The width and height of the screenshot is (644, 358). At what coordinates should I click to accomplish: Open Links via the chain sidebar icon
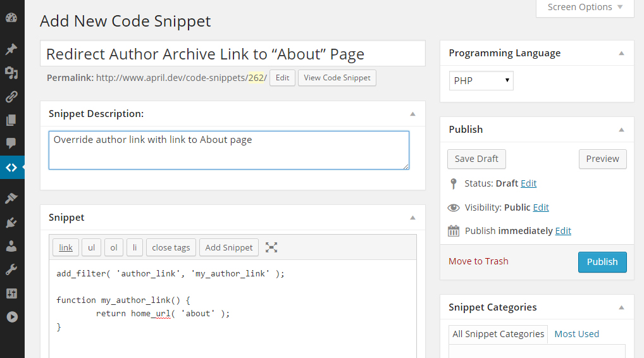(x=11, y=97)
